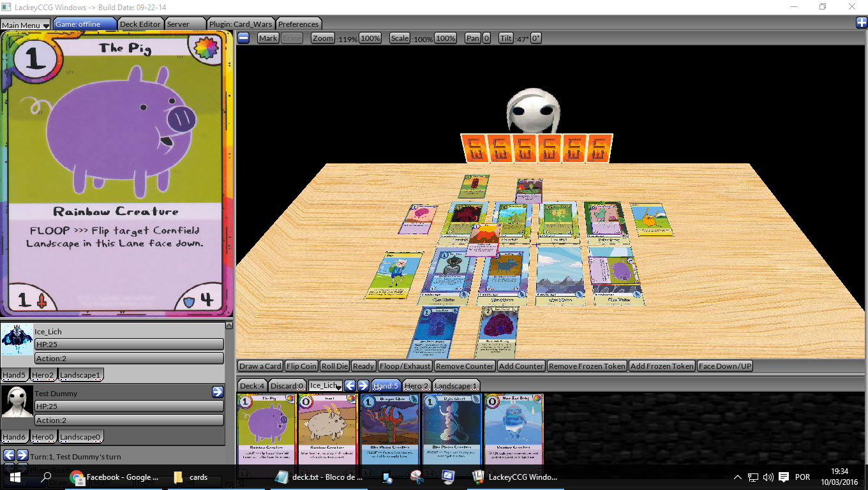
Task: Switch to next player zone with right arrow
Action: coord(363,385)
